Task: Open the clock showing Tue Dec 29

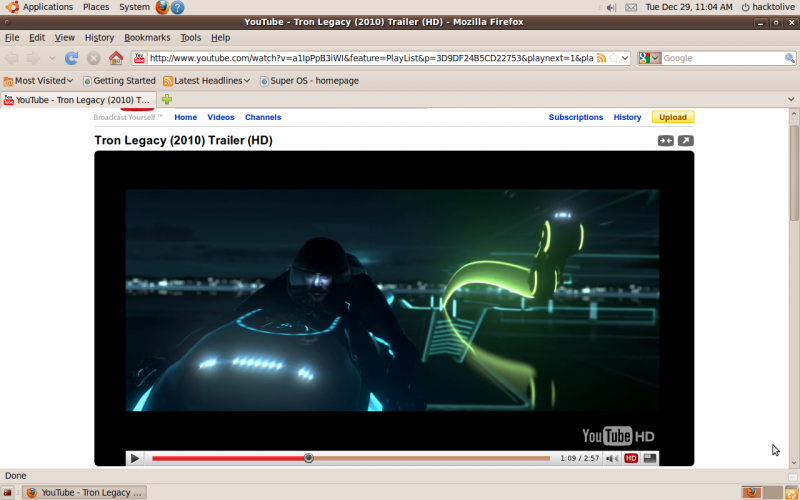Action: tap(689, 7)
